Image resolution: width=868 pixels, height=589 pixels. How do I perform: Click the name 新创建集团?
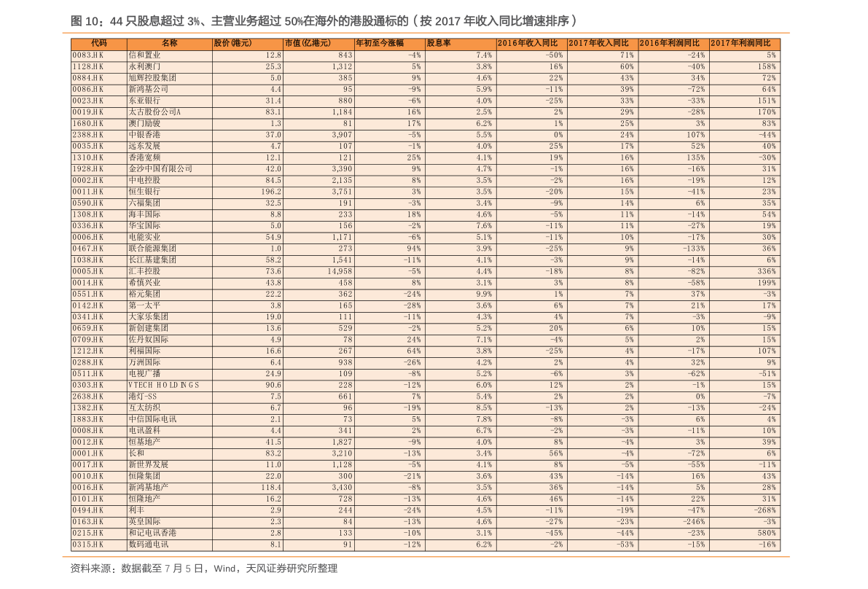pyautogui.click(x=149, y=328)
